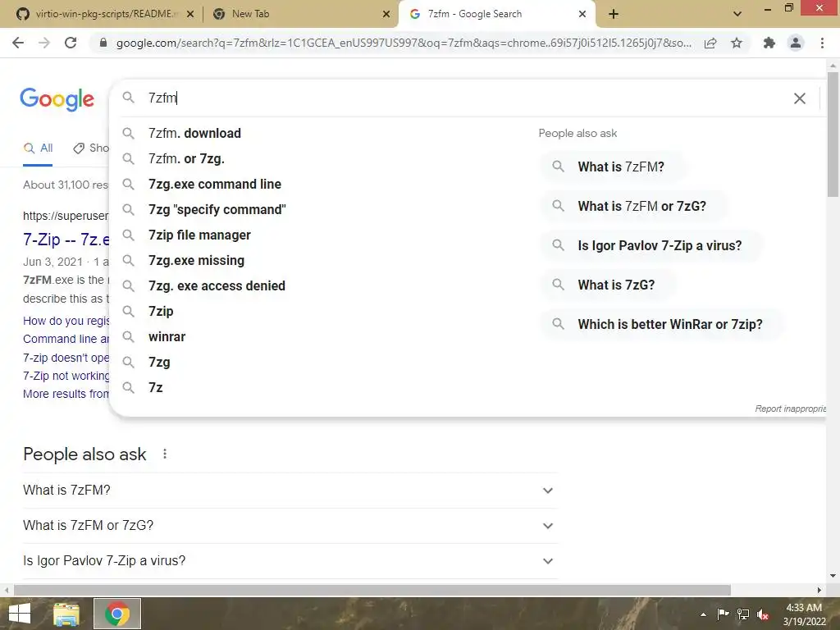Click the network tray icon
Screen dimensions: 840x630
pyautogui.click(x=743, y=614)
